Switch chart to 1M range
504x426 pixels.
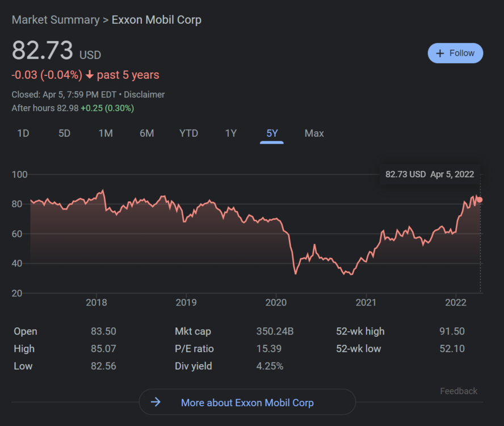[106, 133]
